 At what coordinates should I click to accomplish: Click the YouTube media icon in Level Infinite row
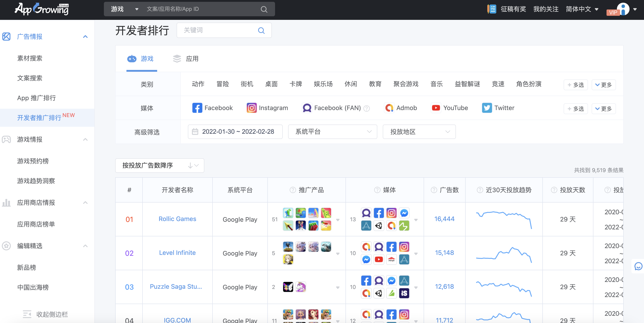point(379,260)
